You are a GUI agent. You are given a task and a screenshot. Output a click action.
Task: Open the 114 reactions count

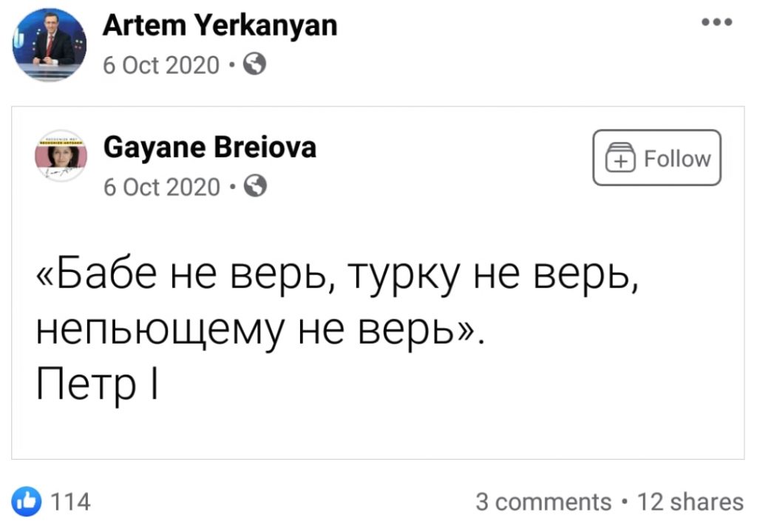[x=72, y=502]
